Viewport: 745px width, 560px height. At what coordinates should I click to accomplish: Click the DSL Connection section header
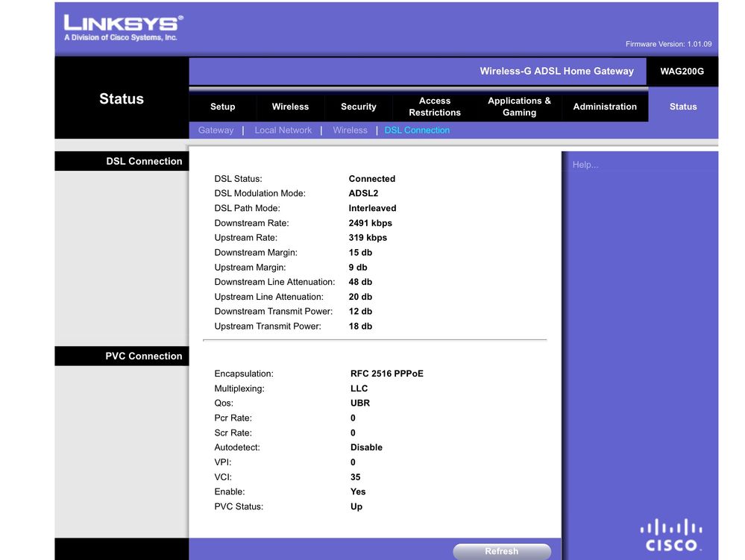(x=122, y=161)
